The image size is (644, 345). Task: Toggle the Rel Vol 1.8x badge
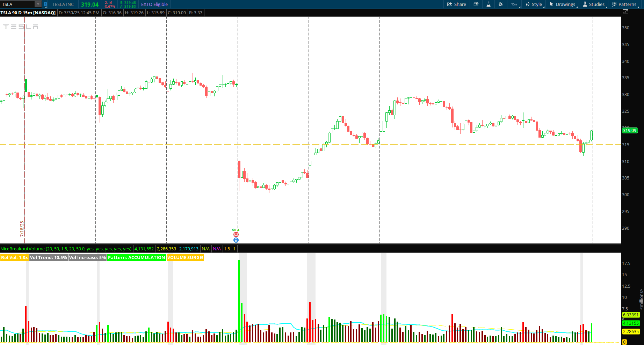point(14,257)
